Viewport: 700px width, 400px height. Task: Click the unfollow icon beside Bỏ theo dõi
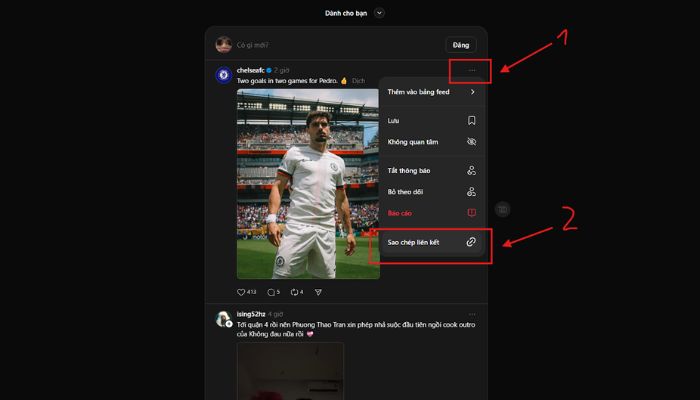click(471, 192)
